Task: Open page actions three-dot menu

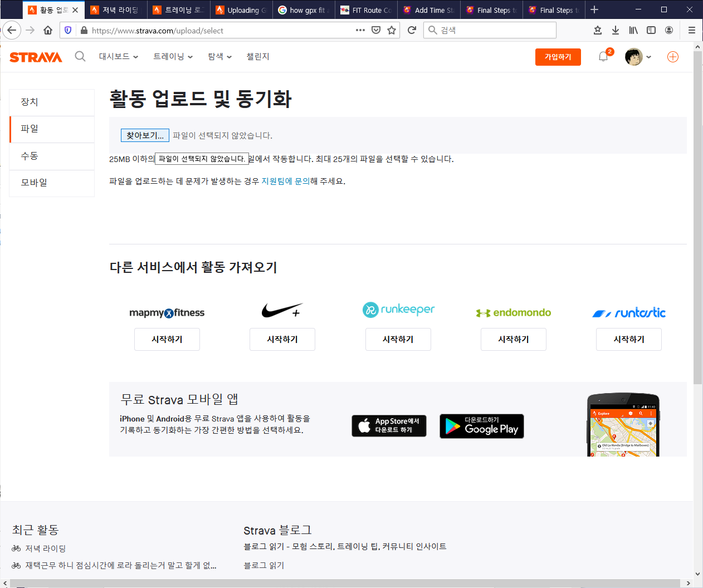Action: pyautogui.click(x=360, y=30)
